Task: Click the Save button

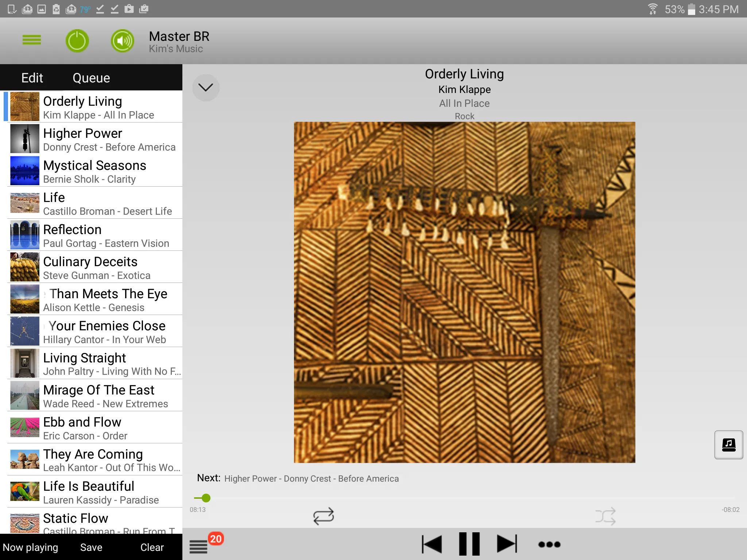Action: pos(91,547)
